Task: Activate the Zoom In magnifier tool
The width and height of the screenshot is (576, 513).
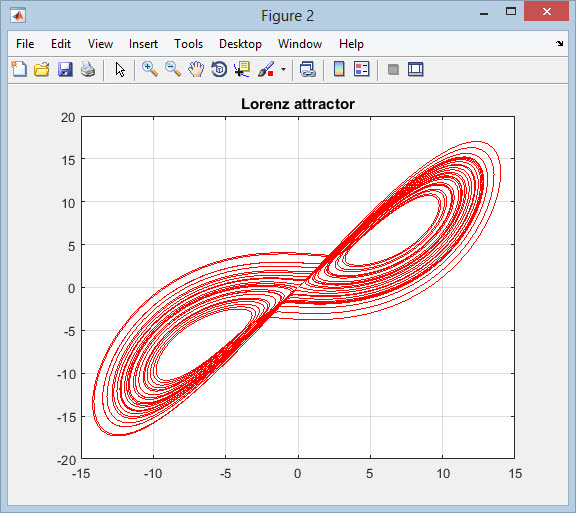Action: [150, 69]
